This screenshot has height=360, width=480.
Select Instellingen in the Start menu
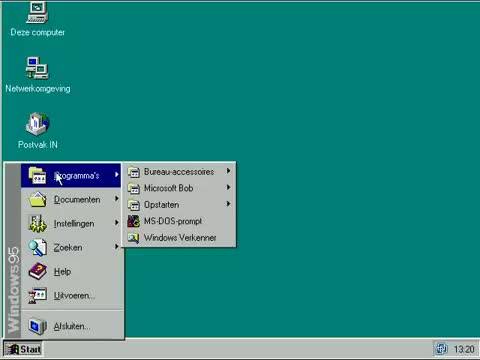[x=71, y=223]
